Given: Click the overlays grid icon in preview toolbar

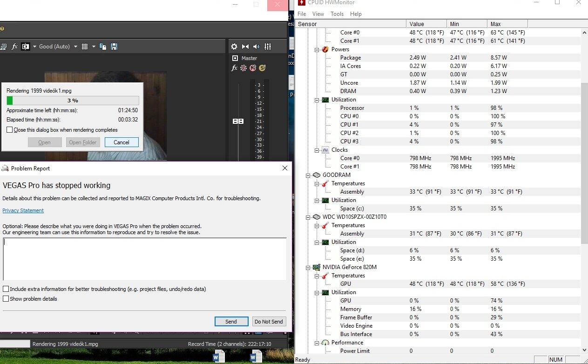Looking at the screenshot, I should pos(85,47).
